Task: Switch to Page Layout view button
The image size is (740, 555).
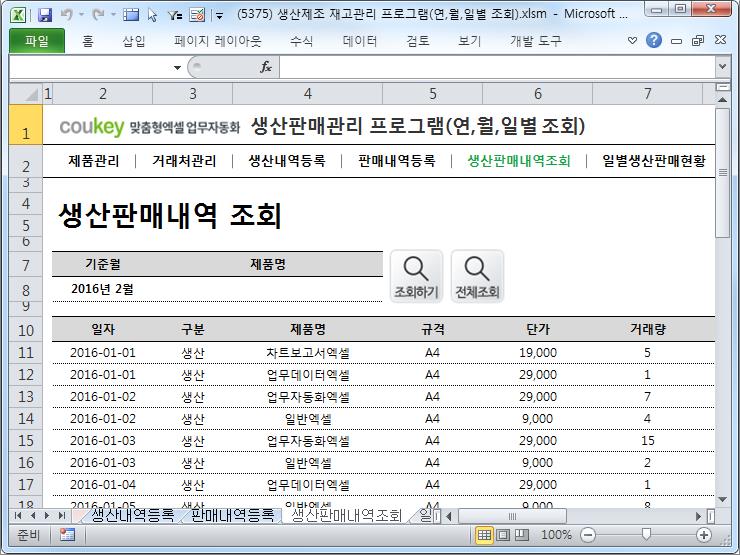Action: tap(503, 535)
